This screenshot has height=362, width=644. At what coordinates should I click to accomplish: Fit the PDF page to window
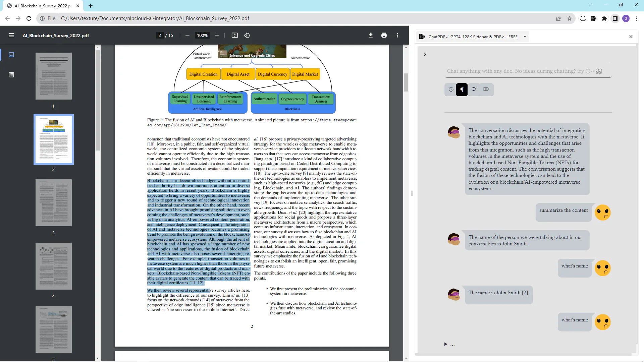(235, 35)
